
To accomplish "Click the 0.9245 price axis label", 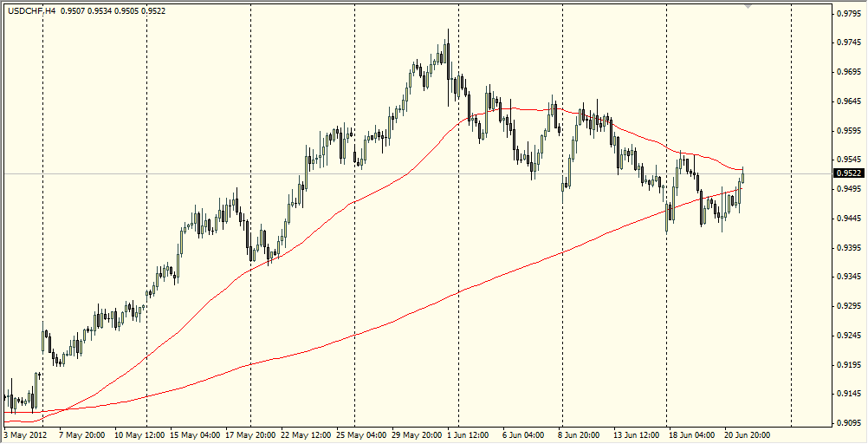I will click(851, 336).
